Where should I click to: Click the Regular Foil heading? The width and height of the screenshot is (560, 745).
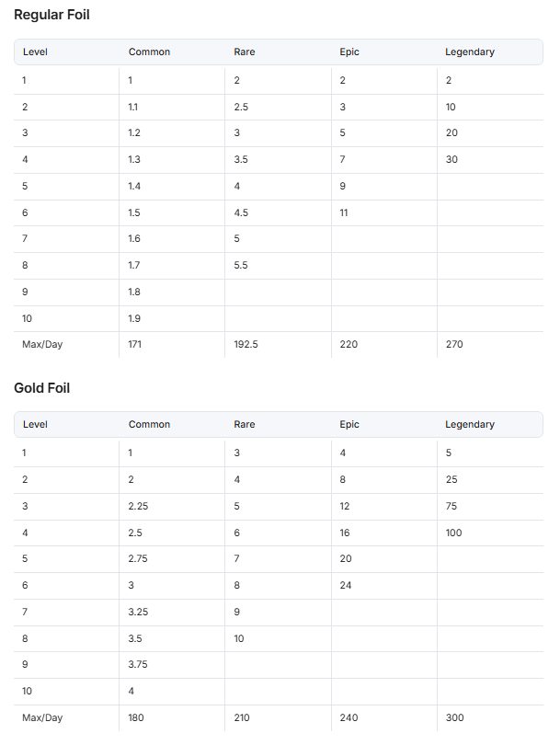click(51, 16)
